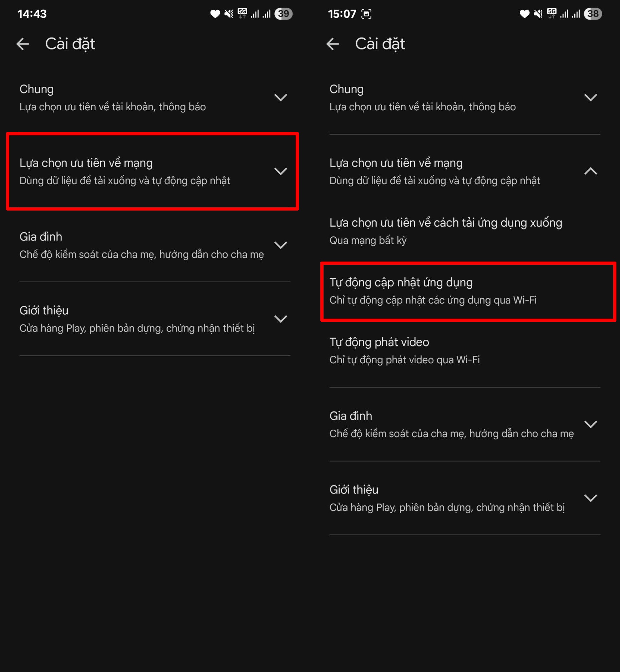Expand Gia đình chevron in left screen
Image resolution: width=620 pixels, height=672 pixels.
[x=280, y=245]
